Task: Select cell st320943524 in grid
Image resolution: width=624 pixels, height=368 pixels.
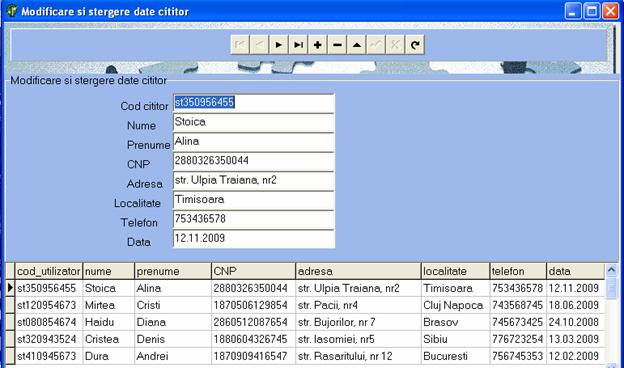Action: coord(49,339)
